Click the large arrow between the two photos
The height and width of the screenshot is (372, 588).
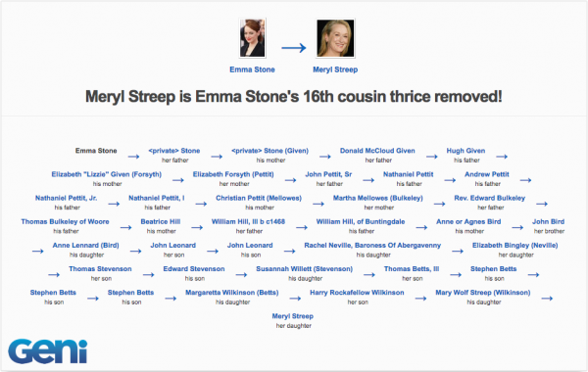coord(294,48)
